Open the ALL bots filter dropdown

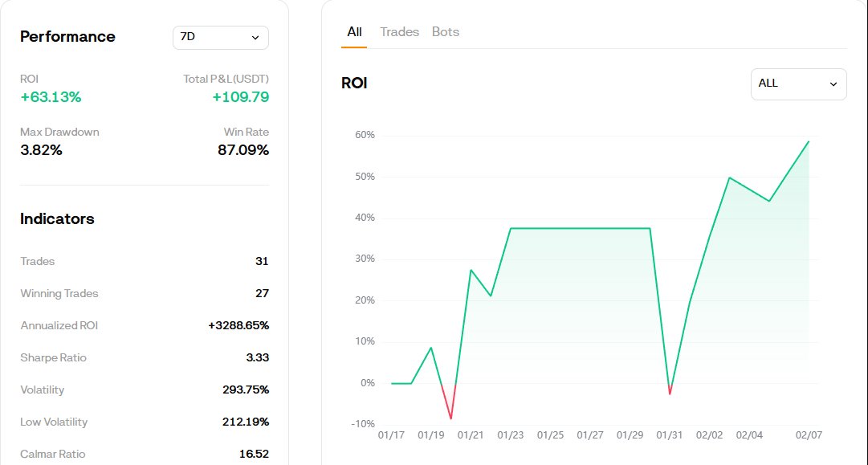[798, 84]
